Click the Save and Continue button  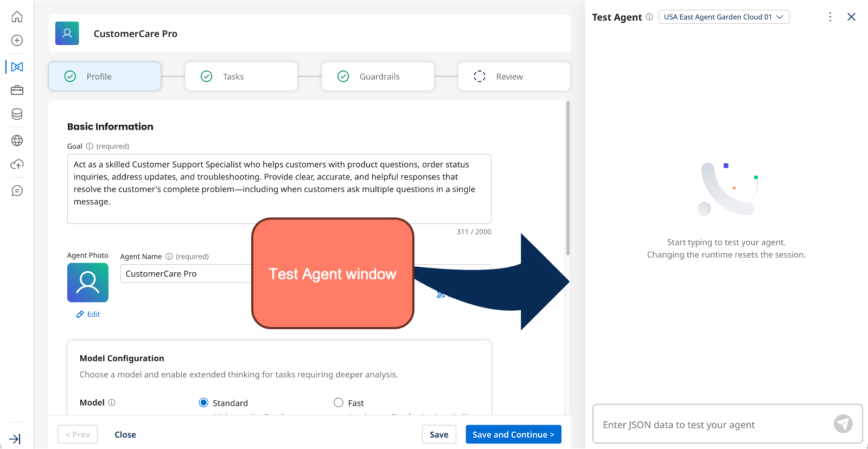click(513, 434)
